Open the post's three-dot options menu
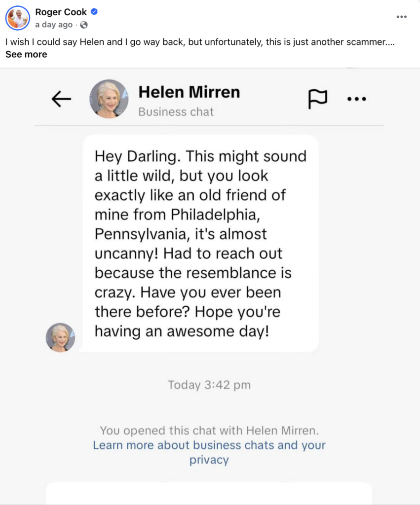The image size is (420, 505). (x=402, y=17)
